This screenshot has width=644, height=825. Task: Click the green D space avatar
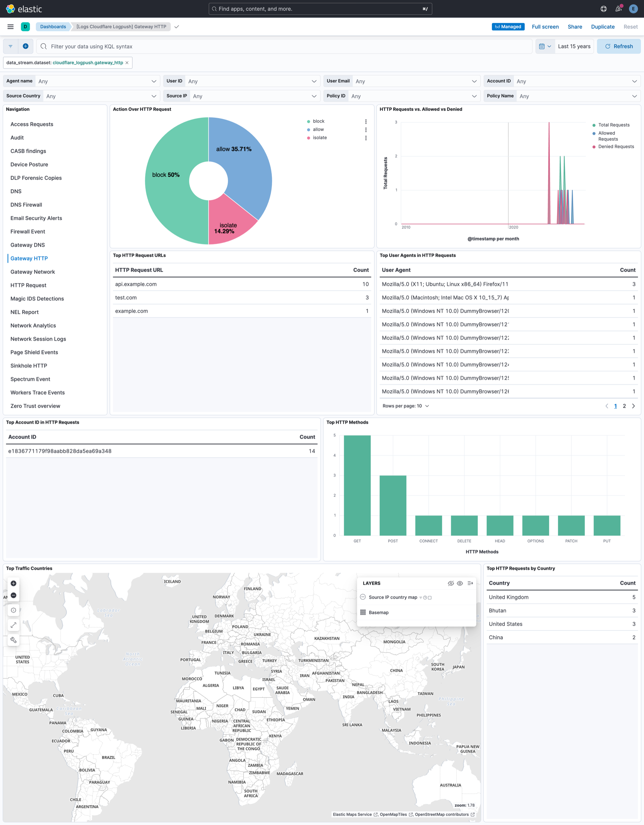[x=25, y=26]
